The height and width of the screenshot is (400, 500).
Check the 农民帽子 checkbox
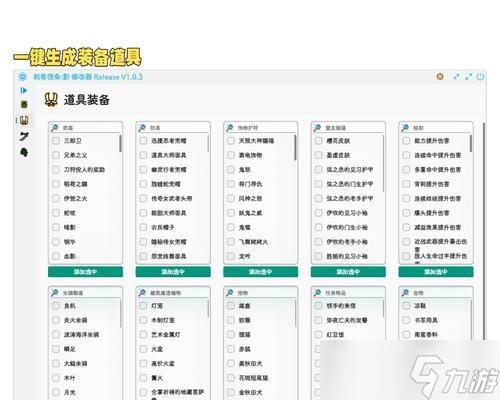click(x=143, y=227)
